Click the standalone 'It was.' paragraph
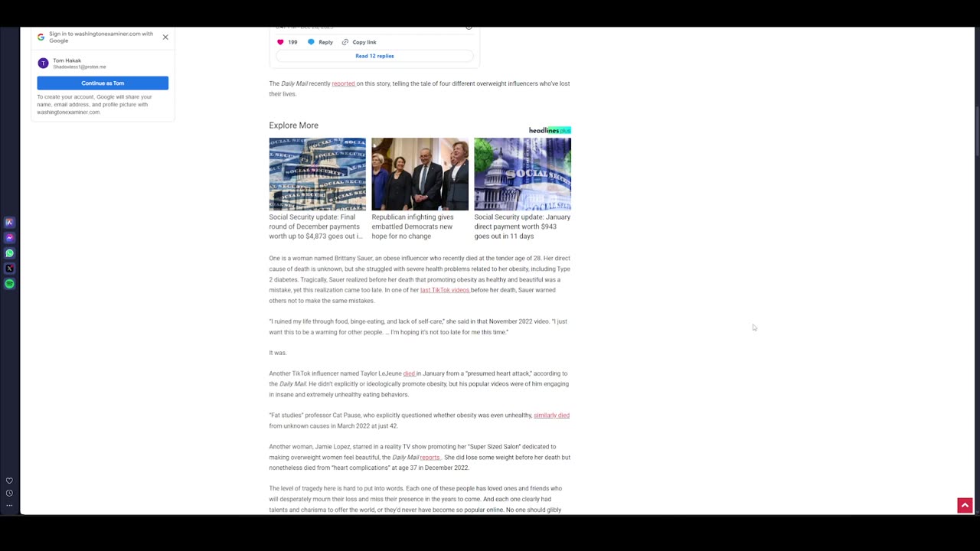Viewport: 980px width, 551px height. point(278,353)
